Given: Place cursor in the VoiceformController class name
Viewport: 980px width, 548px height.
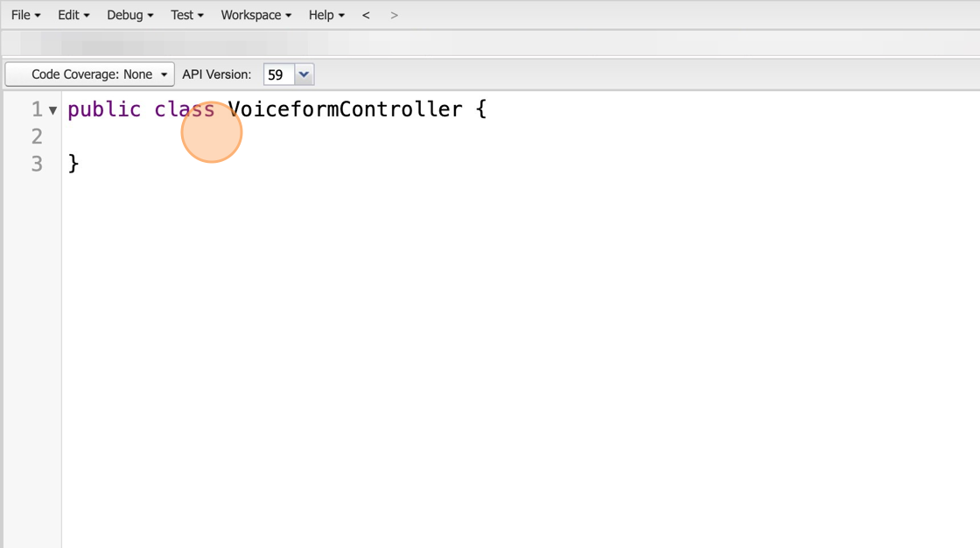Looking at the screenshot, I should pos(345,109).
